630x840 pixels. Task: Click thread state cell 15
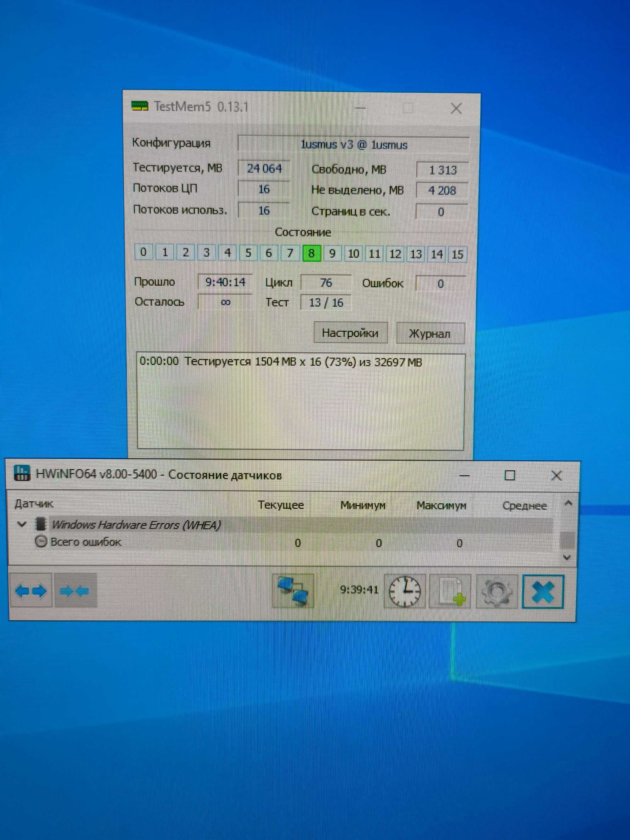(457, 254)
